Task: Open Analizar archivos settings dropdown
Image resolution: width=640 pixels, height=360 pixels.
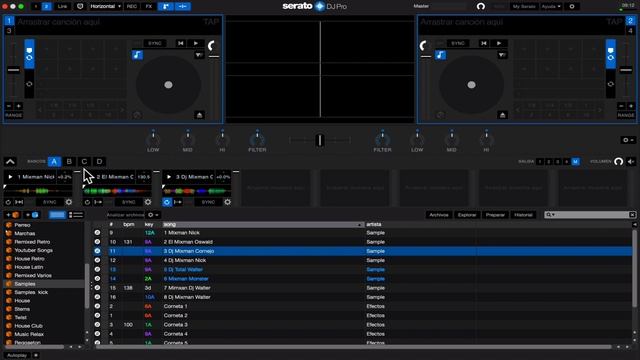Action: tap(153, 215)
